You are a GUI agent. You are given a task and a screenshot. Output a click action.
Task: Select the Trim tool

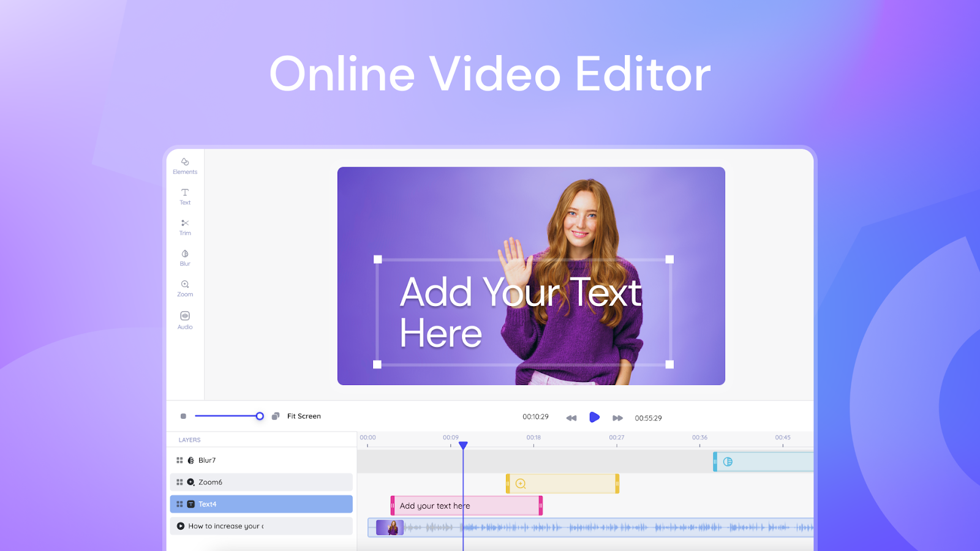click(x=184, y=227)
